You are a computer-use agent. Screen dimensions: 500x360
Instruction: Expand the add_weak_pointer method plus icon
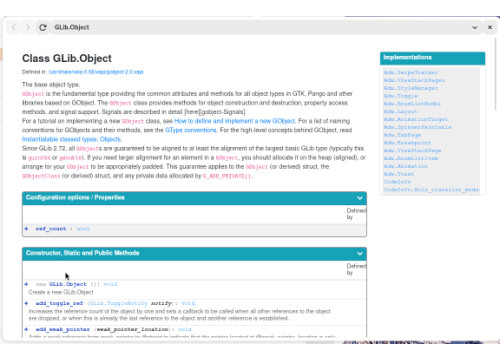click(26, 329)
